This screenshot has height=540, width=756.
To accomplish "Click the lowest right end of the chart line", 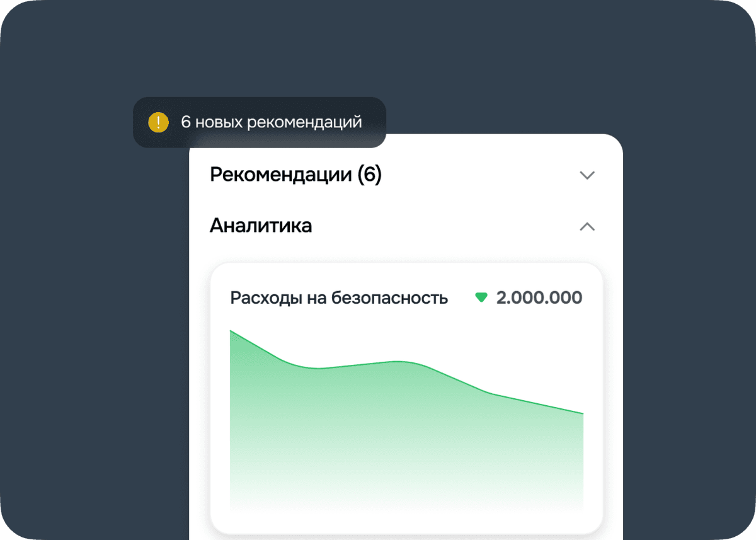I will (581, 413).
